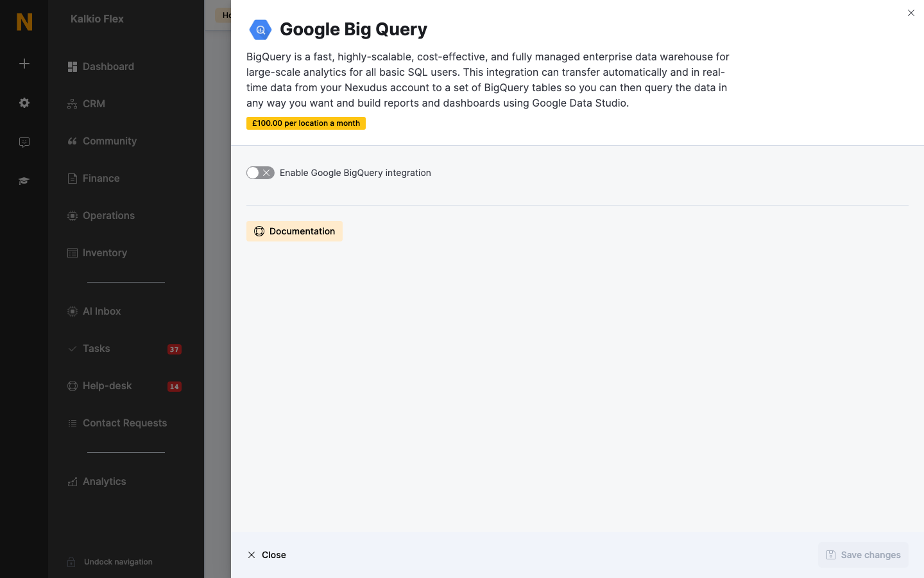
Task: Open settings gear icon in left rail
Action: [24, 103]
